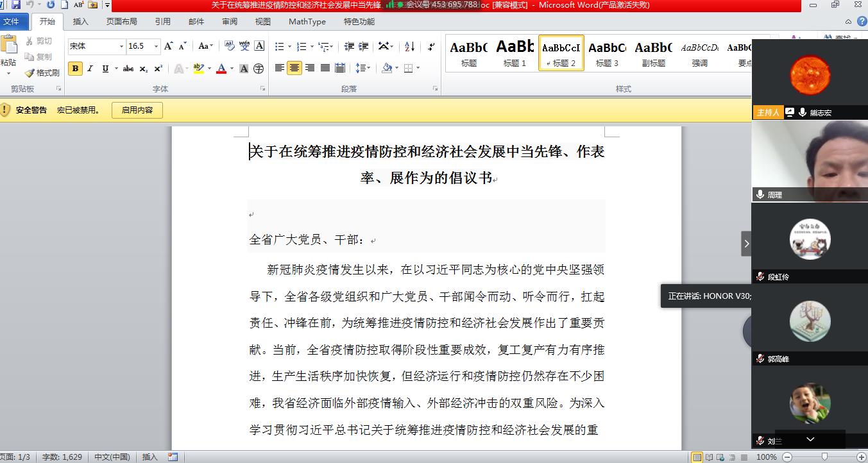Click the 启用内容 button
868x463 pixels.
(x=137, y=110)
